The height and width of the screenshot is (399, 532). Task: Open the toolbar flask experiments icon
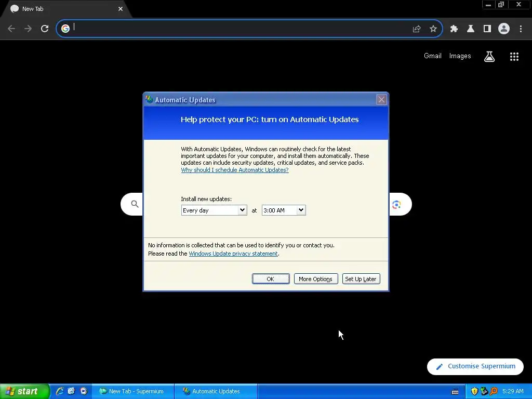(471, 29)
